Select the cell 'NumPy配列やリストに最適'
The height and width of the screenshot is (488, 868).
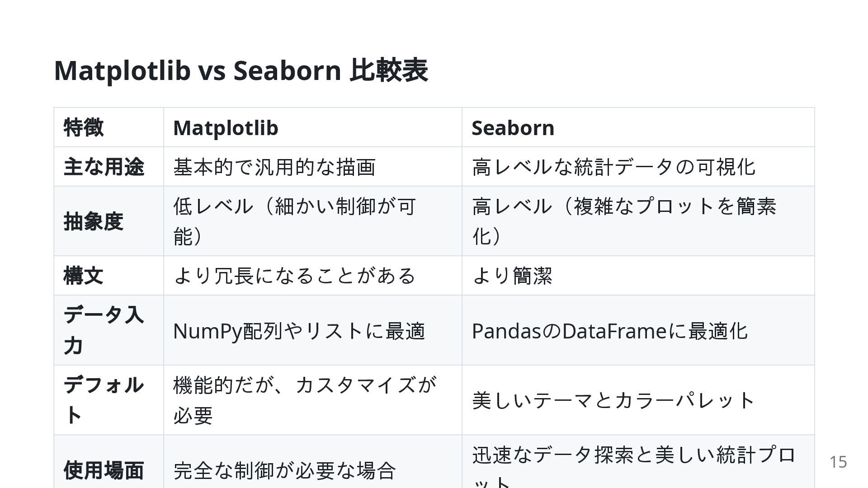point(299,331)
